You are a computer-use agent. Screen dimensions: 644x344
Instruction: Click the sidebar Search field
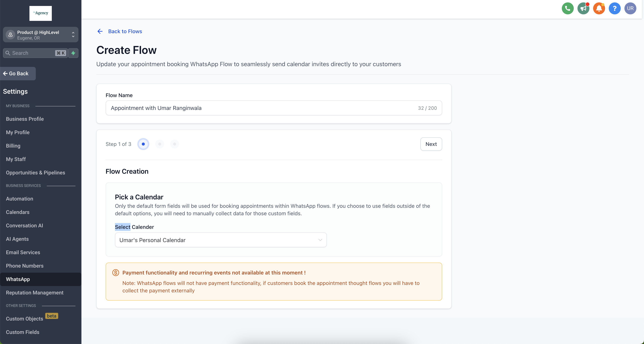pyautogui.click(x=32, y=53)
